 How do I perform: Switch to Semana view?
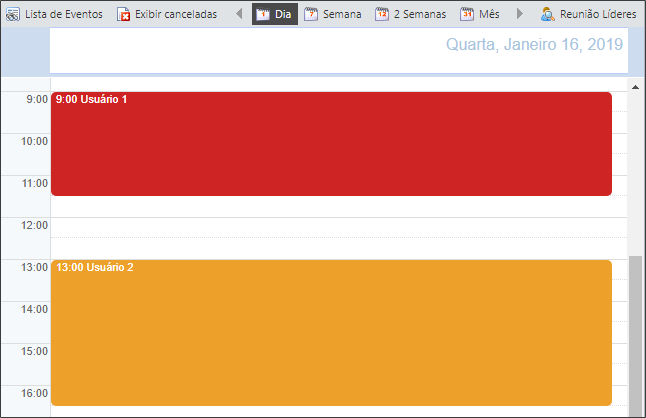tap(333, 14)
